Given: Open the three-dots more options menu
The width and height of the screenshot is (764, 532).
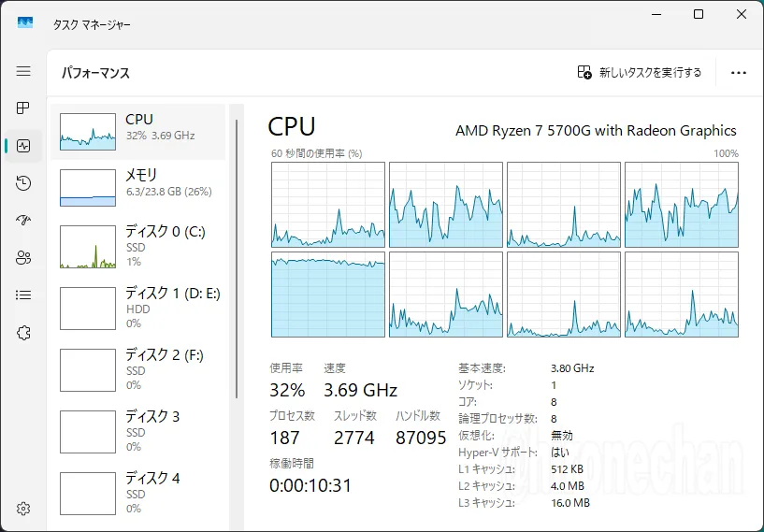Looking at the screenshot, I should [x=738, y=73].
